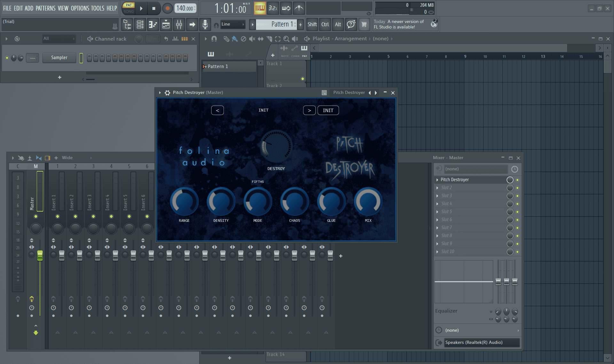The image size is (614, 364).
Task: Click Channel rack step sequencer icon
Action: [185, 39]
